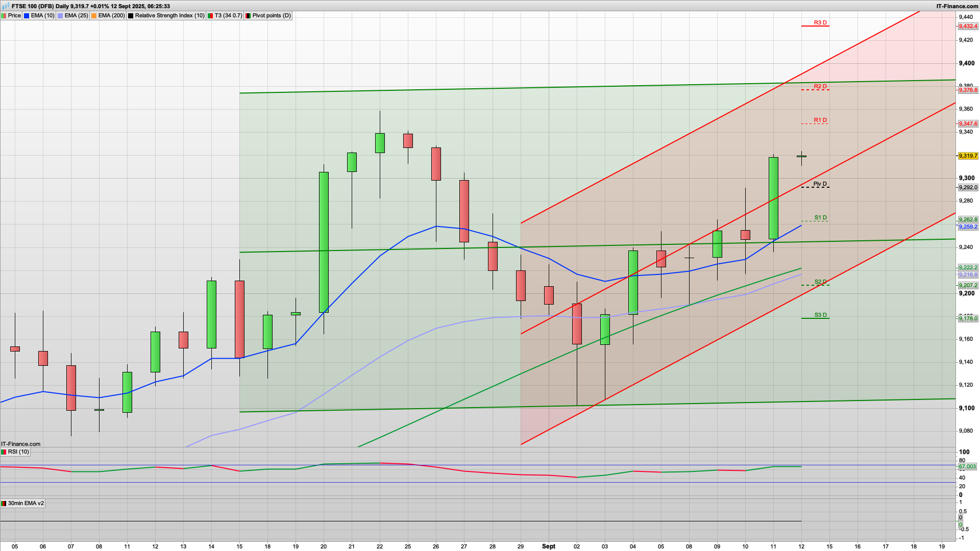Click the T3 red-green swatch icon

[210, 16]
